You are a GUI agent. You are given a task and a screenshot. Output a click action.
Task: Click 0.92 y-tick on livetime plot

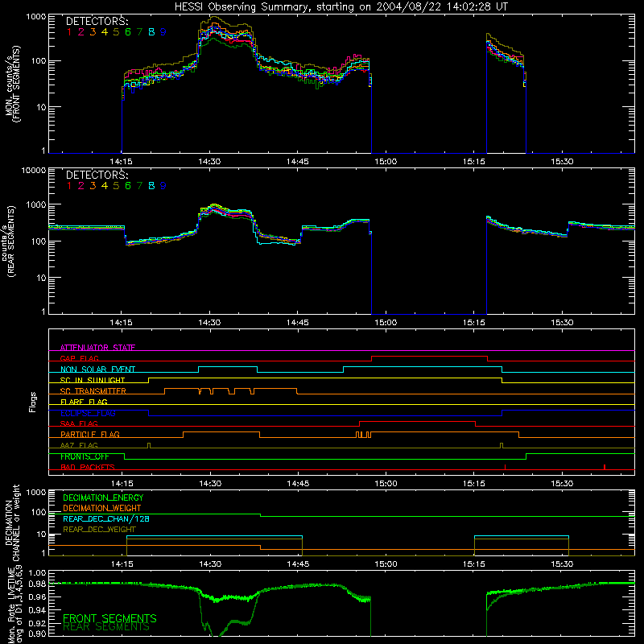[37, 621]
